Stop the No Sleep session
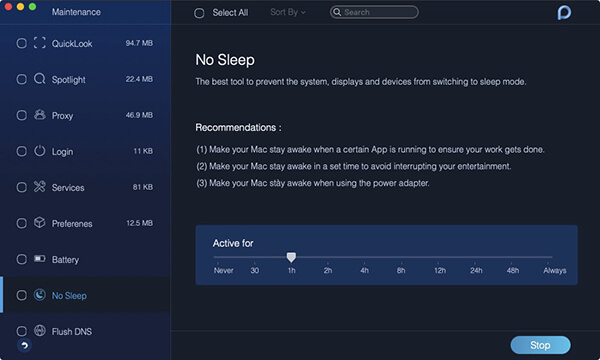Screen dimensions: 600x360 pyautogui.click(x=540, y=345)
